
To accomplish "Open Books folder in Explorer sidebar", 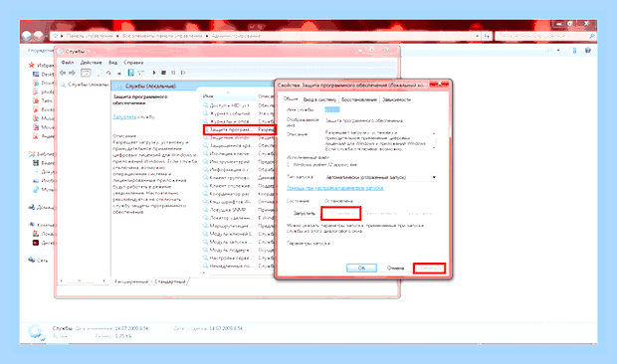I will [x=43, y=109].
